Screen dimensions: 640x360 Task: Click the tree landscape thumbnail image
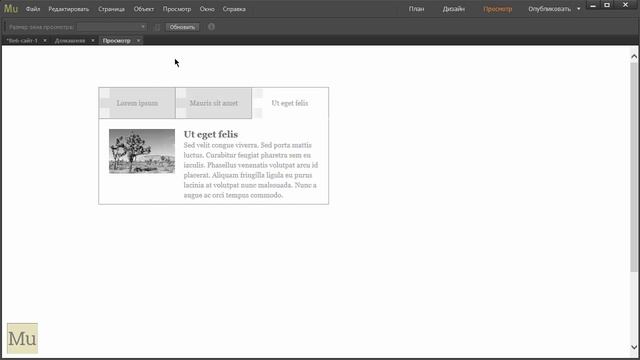tap(142, 151)
